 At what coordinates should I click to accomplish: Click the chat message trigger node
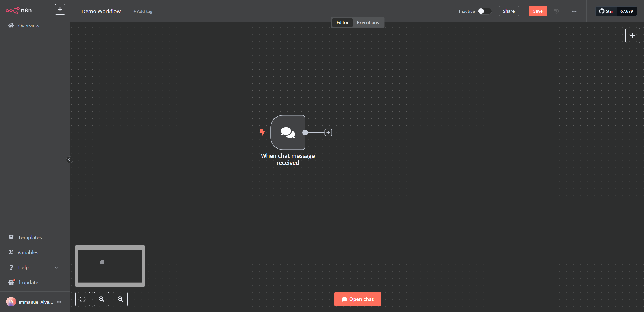tap(288, 132)
